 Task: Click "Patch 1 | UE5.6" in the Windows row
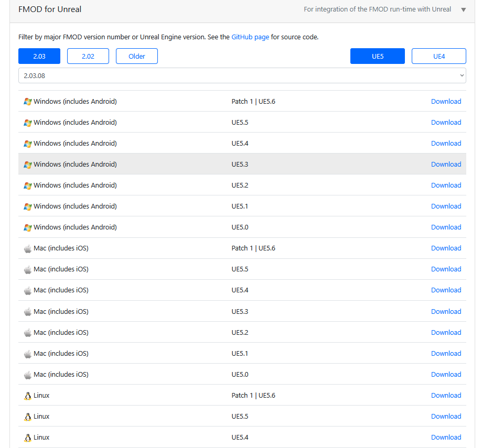point(253,101)
